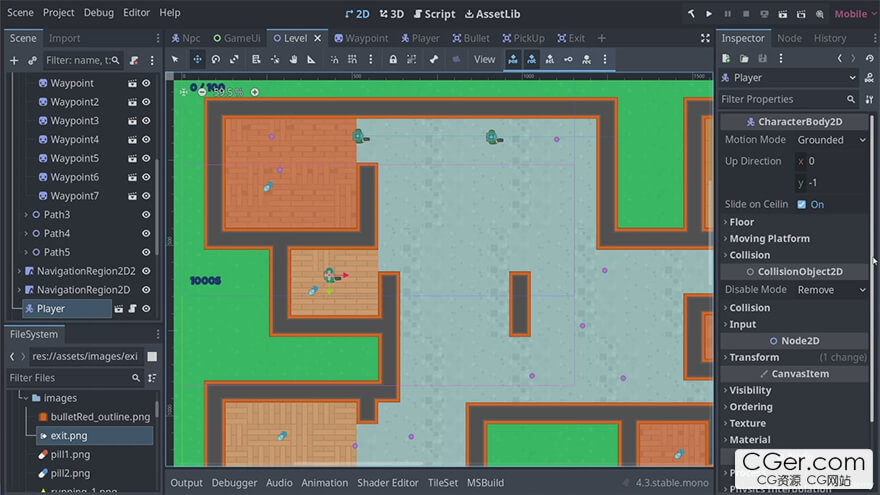Click the Group Selected Nodes icon
Viewport: 880px width, 495px height.
pyautogui.click(x=411, y=59)
